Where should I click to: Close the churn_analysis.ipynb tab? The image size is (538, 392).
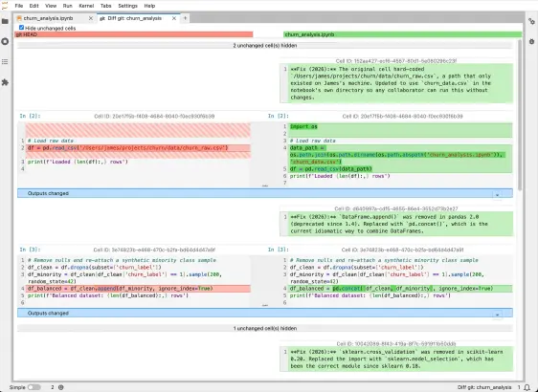(x=91, y=18)
